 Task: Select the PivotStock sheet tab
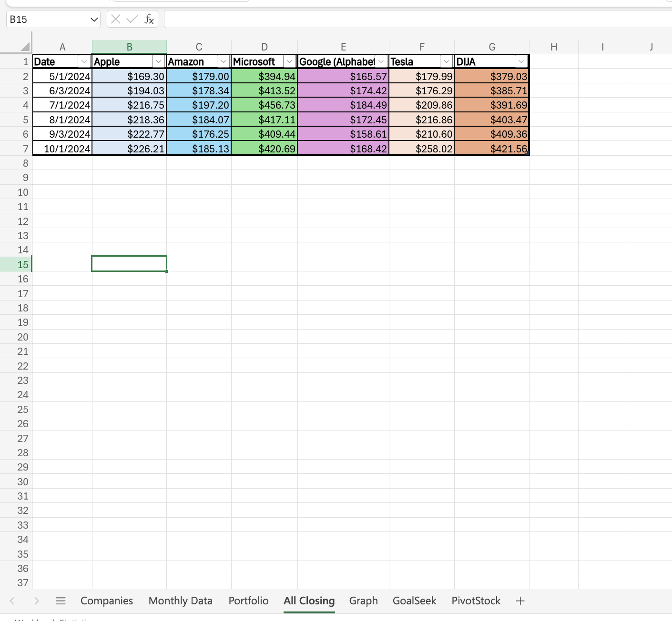pos(476,601)
